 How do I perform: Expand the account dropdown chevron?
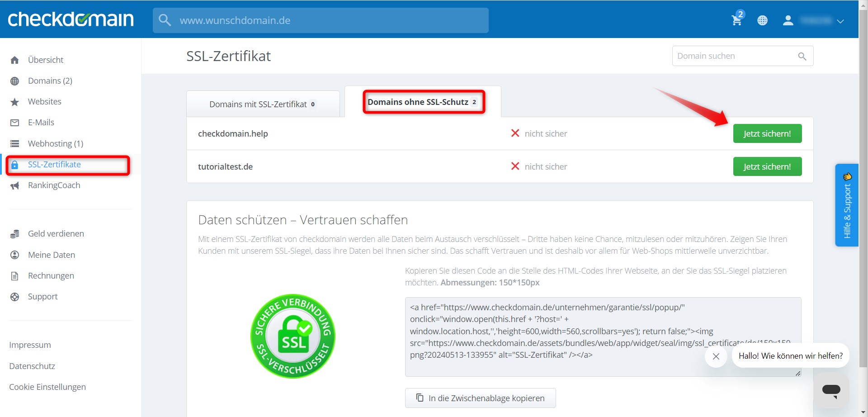pyautogui.click(x=840, y=21)
